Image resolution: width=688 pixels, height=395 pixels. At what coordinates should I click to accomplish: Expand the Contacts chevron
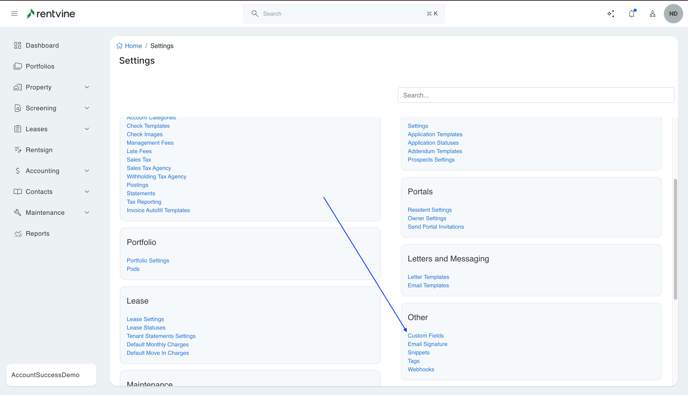[x=87, y=191]
